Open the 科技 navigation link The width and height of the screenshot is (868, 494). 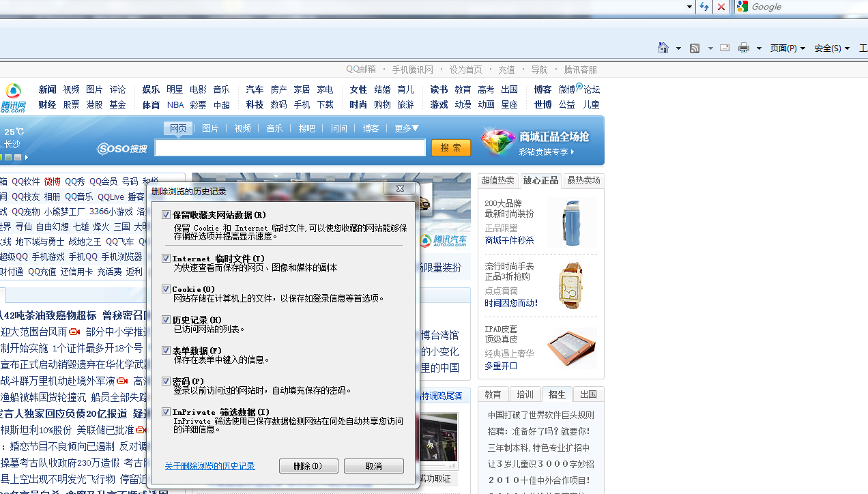[255, 105]
